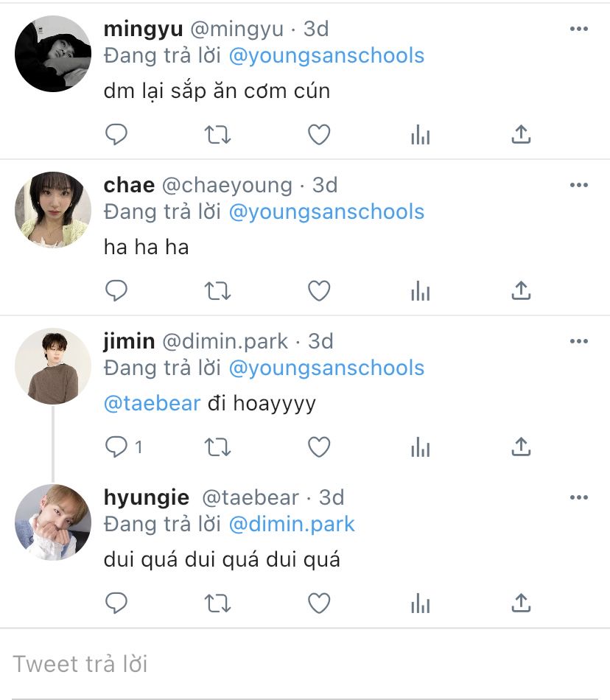Like hyungie's 'dui quá' reply
610x700 pixels.
319,603
